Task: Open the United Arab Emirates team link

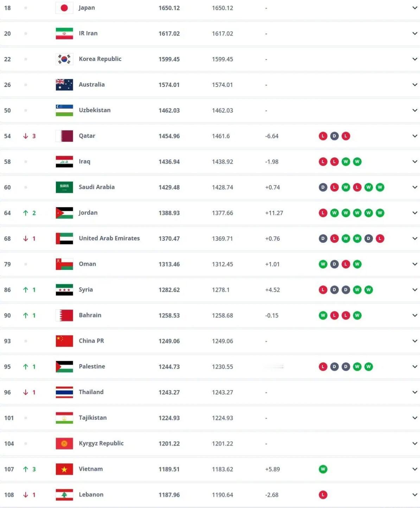Action: pyautogui.click(x=109, y=238)
